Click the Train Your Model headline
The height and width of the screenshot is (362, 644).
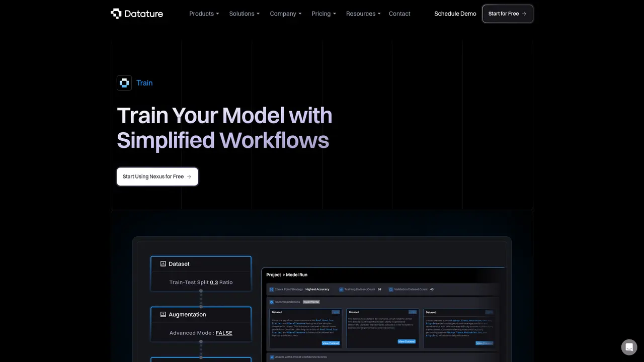click(224, 128)
